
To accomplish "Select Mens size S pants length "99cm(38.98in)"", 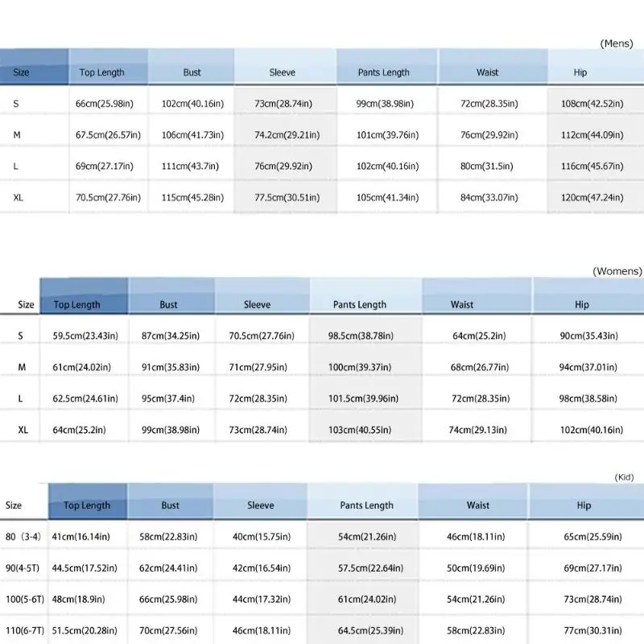I will tap(385, 104).
